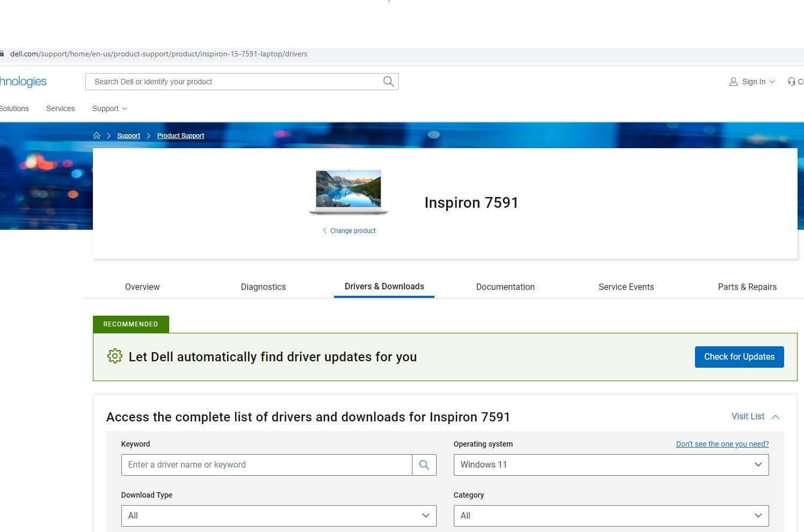Click the Inspiron 7591 laptop image
The height and width of the screenshot is (532, 804).
coord(349,192)
